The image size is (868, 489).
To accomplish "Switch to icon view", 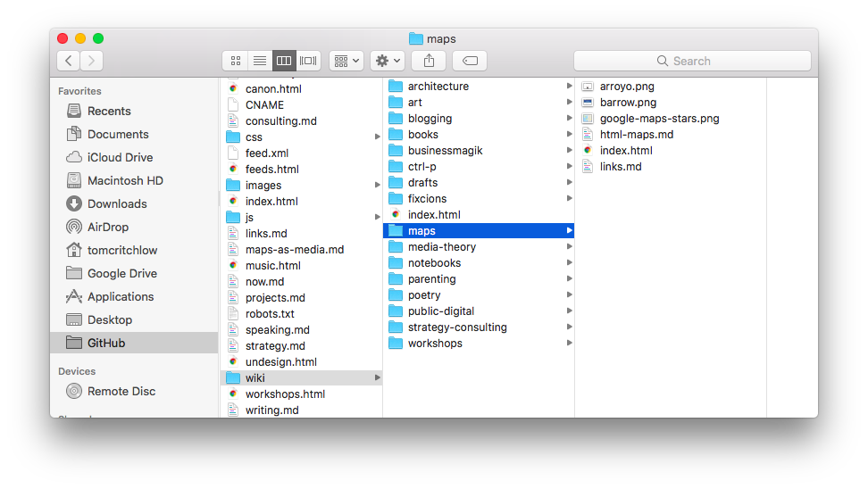I will point(235,61).
